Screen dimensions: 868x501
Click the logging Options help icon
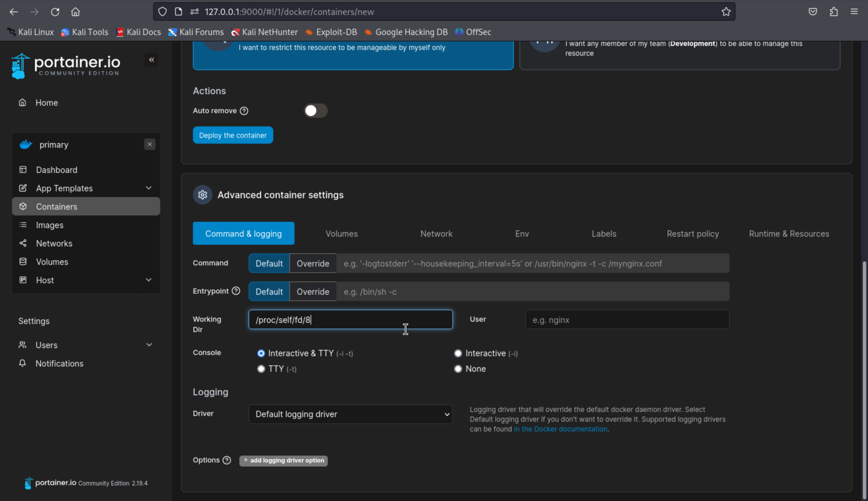[226, 460]
